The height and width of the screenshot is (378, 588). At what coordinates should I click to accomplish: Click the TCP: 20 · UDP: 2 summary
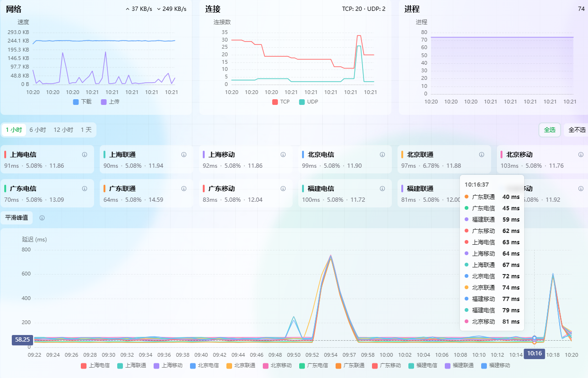pyautogui.click(x=363, y=9)
